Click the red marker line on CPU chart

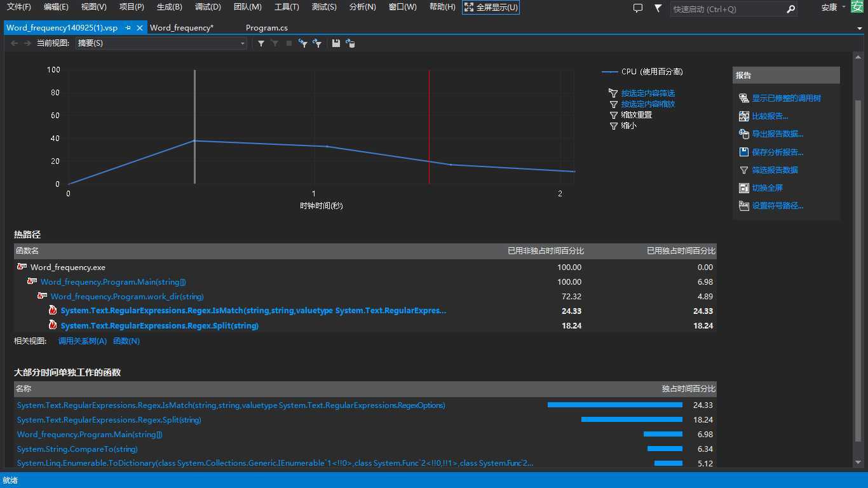[429, 127]
